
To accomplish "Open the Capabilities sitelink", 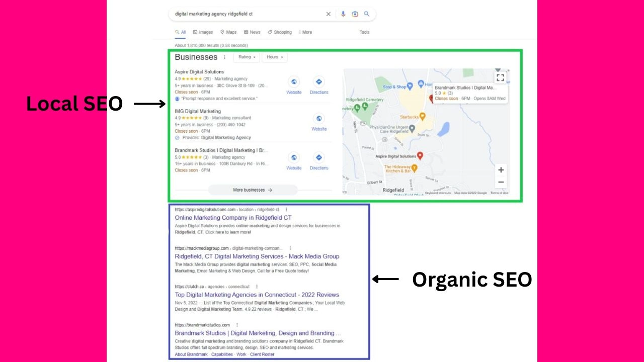I will click(x=222, y=354).
